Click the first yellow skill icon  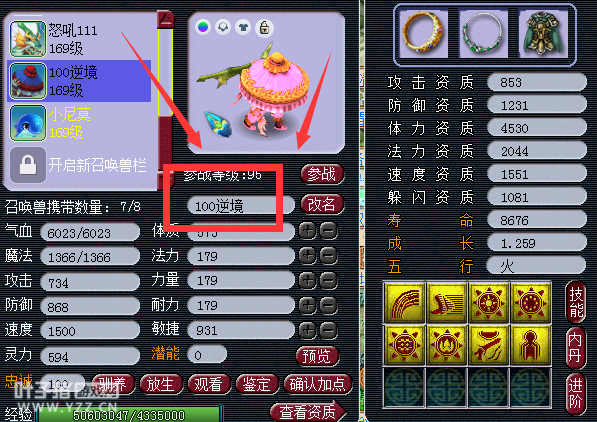point(404,302)
